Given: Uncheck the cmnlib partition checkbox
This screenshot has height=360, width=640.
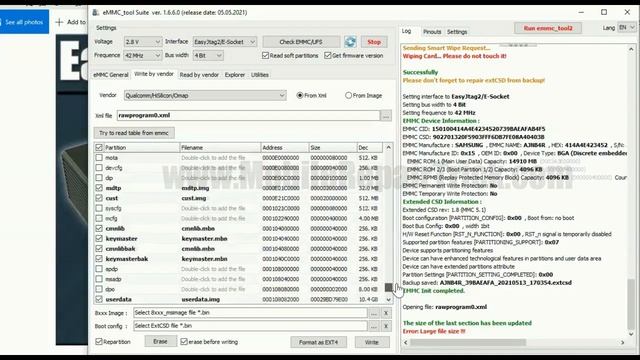Looking at the screenshot, I should coord(99,229).
